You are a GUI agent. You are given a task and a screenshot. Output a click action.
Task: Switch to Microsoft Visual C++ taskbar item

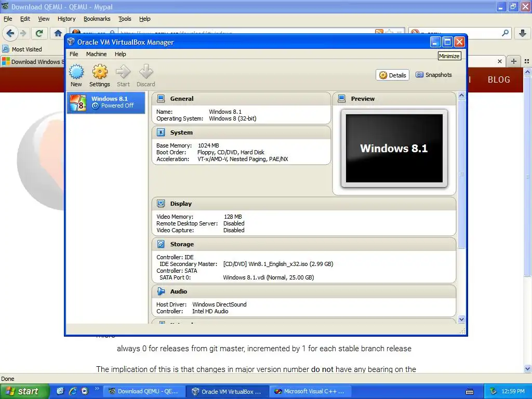coord(311,391)
